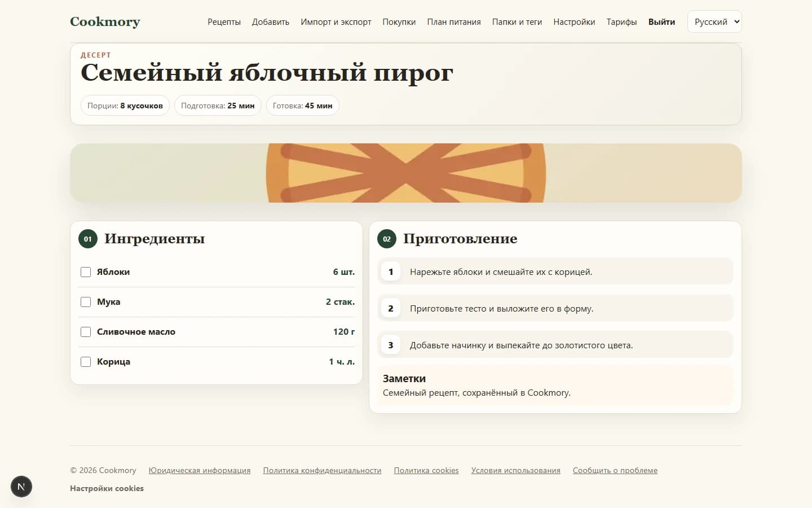This screenshot has height=508, width=812.
Task: Click the Яблоки ingredient name
Action: pos(113,272)
